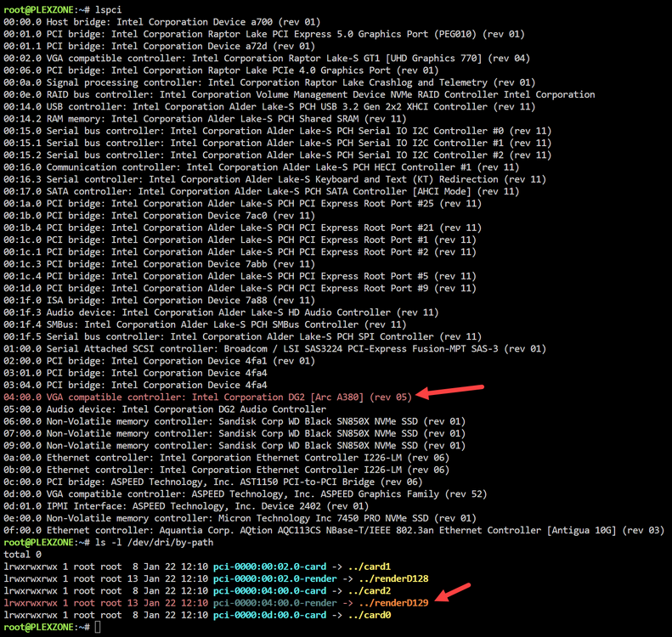Select the 03:04.0 Device 4fa4 line
Image resolution: width=672 pixels, height=637 pixels.
(135, 385)
